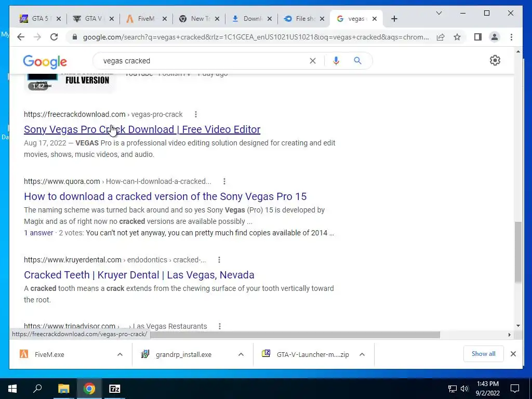Image resolution: width=532 pixels, height=399 pixels.
Task: Click the vertical scrollbar thumb
Action: [x=518, y=252]
